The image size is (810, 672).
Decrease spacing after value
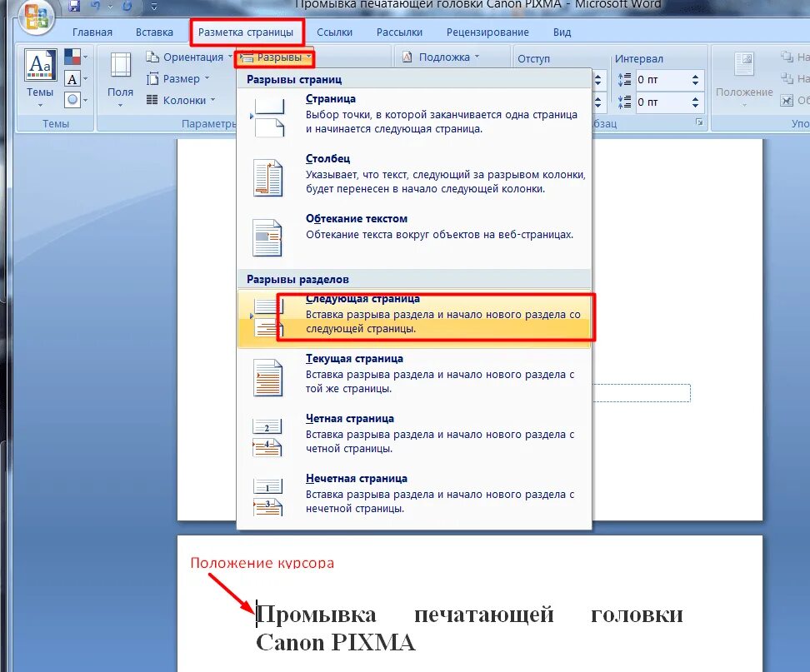point(695,106)
